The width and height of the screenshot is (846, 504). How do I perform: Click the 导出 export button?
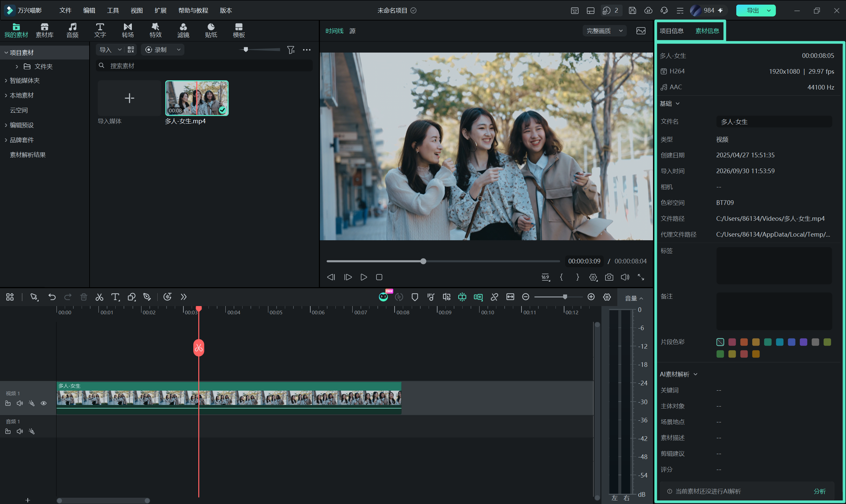point(752,11)
